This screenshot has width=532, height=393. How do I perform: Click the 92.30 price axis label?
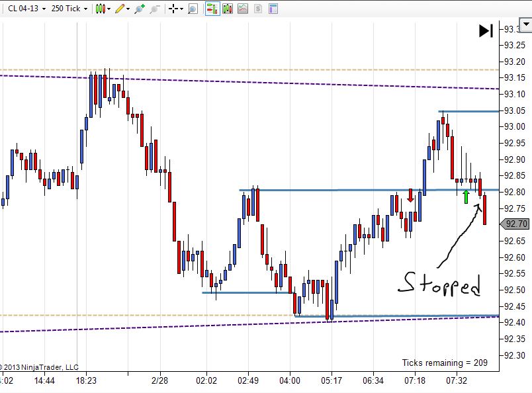coord(515,355)
